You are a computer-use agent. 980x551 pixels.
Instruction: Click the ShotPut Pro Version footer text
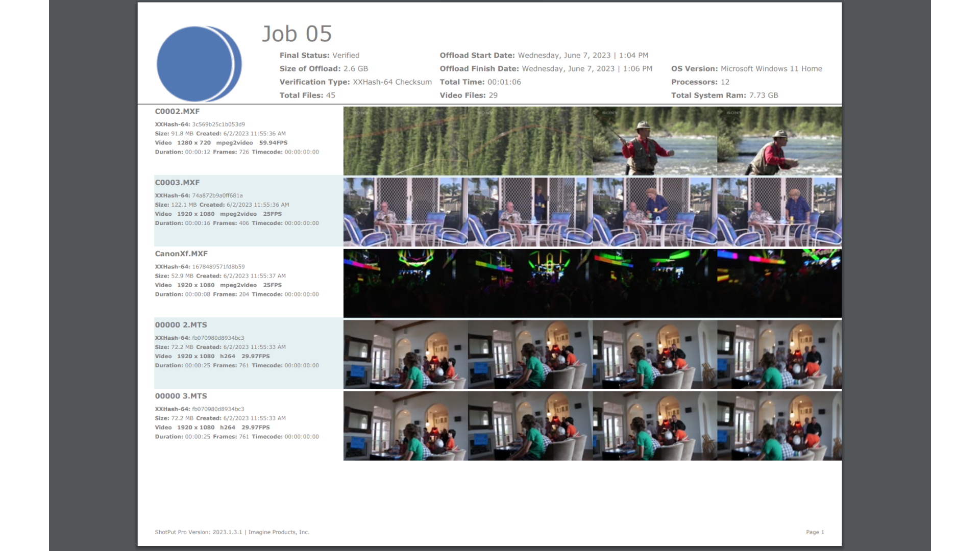232,532
